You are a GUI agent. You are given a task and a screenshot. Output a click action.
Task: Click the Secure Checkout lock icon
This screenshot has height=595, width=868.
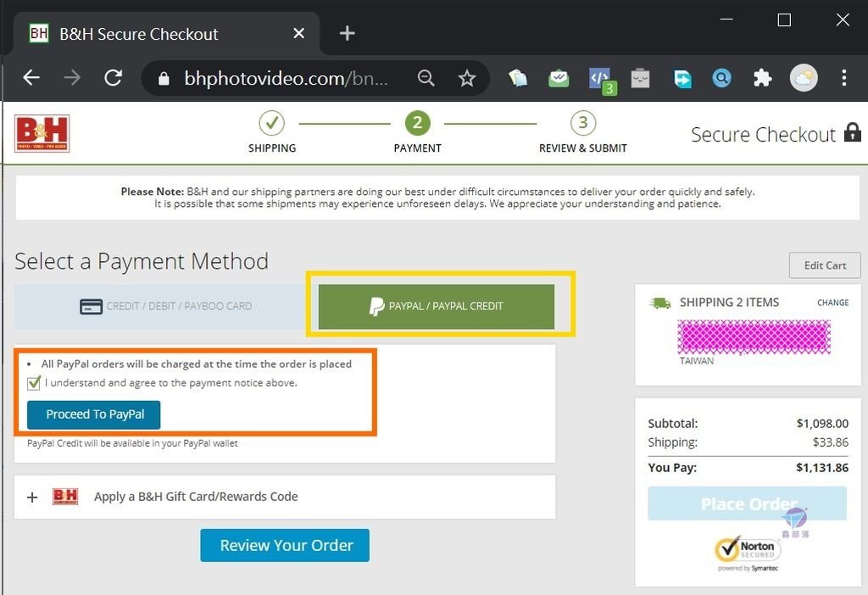point(853,133)
